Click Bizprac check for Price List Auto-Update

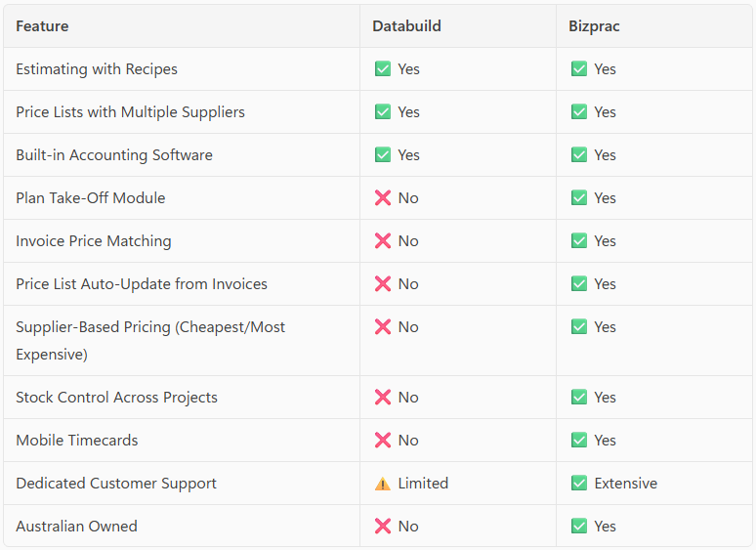tap(579, 283)
